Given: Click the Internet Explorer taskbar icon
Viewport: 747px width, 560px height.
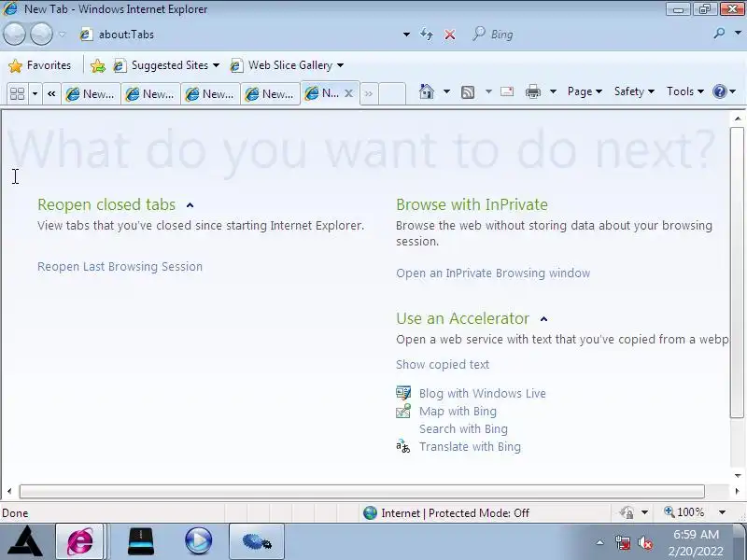Looking at the screenshot, I should pos(80,541).
